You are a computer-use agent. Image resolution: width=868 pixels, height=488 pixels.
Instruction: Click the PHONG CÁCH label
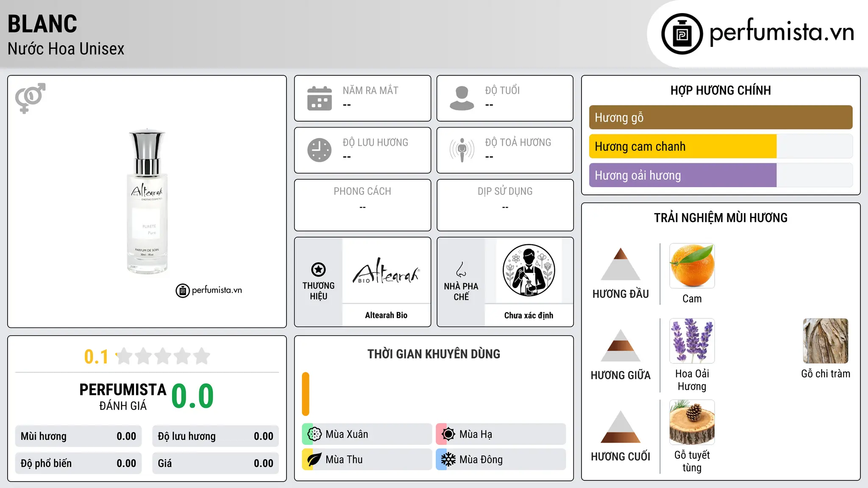362,191
